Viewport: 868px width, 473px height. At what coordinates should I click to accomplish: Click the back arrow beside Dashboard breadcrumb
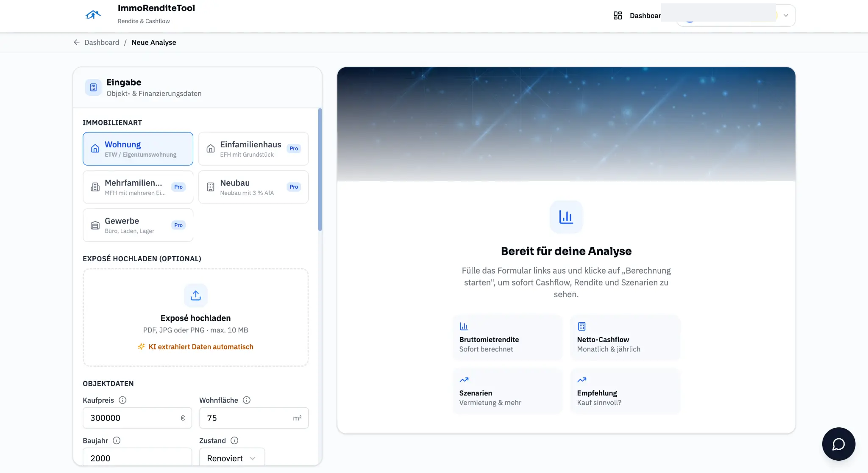coord(77,42)
